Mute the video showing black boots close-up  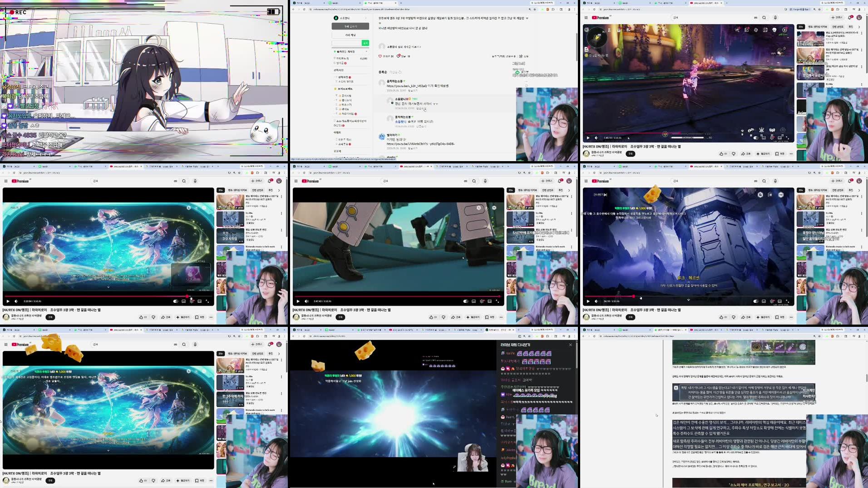tap(306, 301)
